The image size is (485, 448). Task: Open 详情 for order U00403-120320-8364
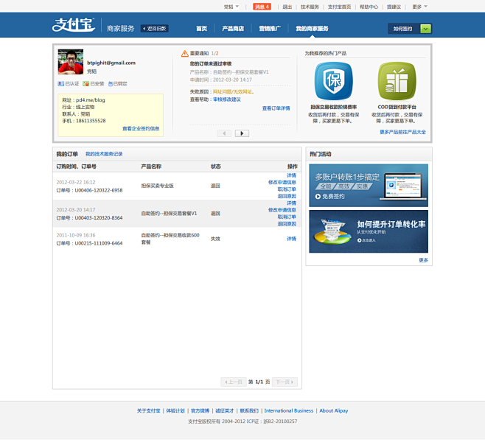click(x=291, y=203)
